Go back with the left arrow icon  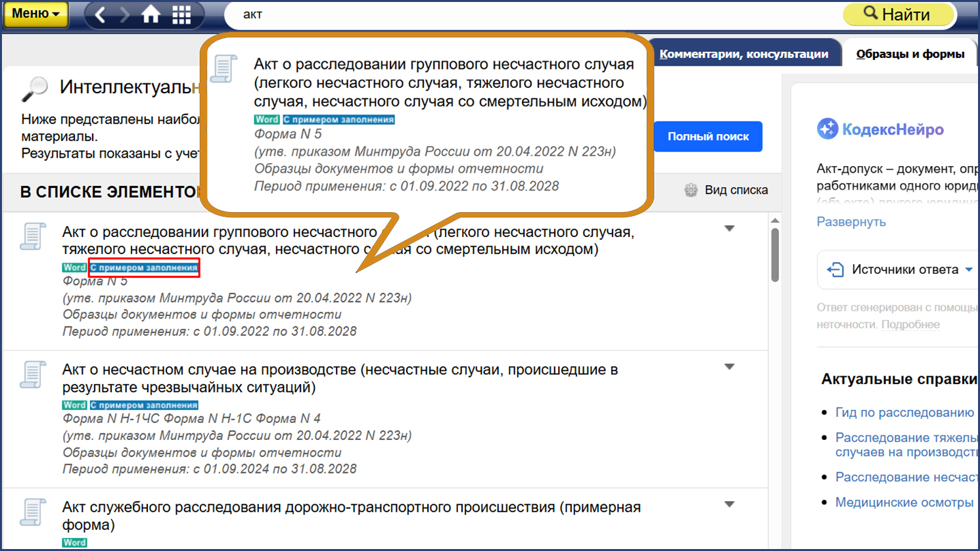pyautogui.click(x=100, y=14)
